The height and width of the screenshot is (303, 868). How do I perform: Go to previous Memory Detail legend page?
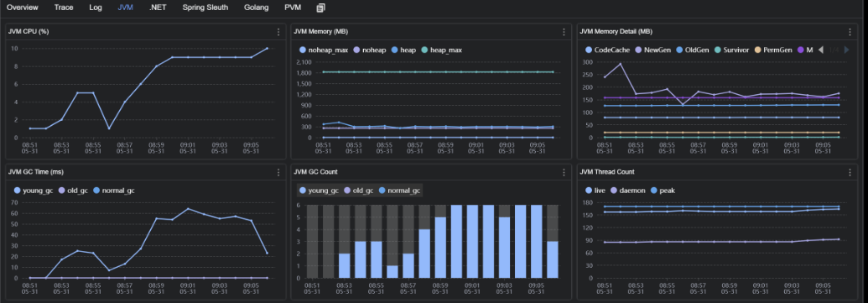click(820, 50)
